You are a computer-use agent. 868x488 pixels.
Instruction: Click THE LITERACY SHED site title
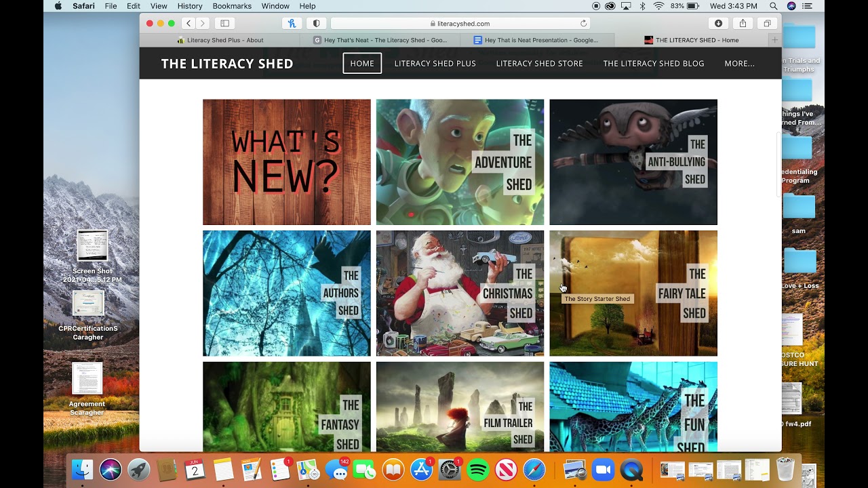tap(227, 64)
